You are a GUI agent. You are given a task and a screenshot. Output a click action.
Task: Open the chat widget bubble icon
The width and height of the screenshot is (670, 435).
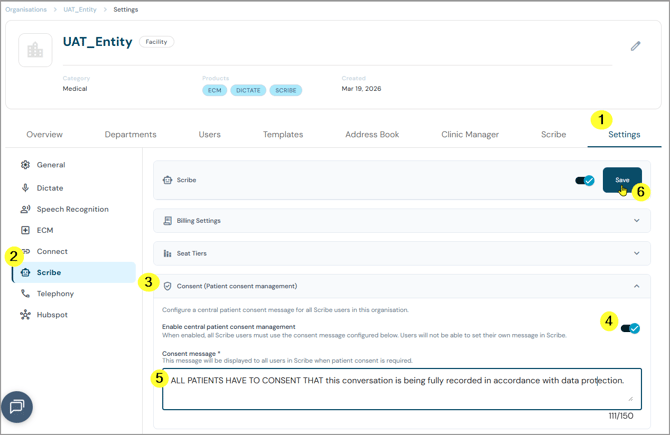click(x=17, y=406)
